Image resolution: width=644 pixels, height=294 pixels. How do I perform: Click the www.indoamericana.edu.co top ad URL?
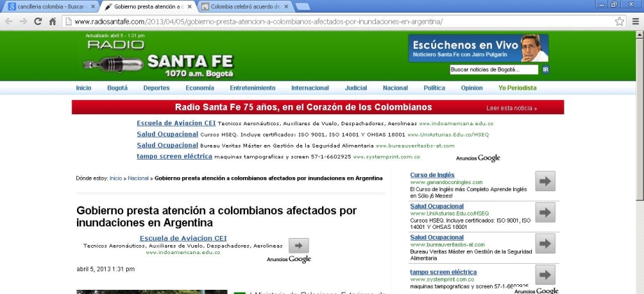click(x=456, y=123)
